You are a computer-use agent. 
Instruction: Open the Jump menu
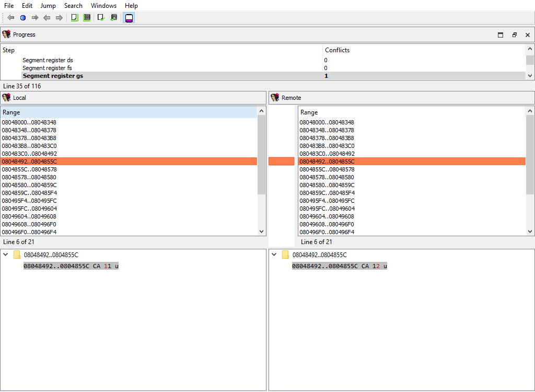[48, 6]
